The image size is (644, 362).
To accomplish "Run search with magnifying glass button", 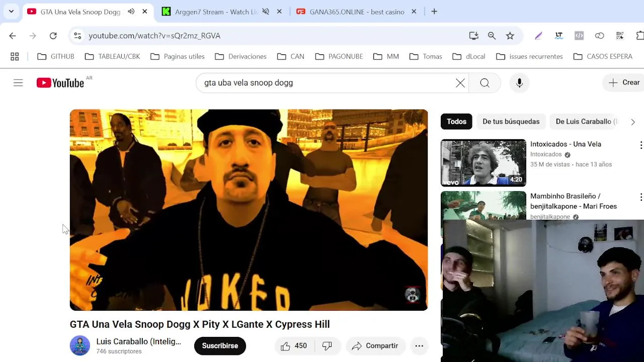I will point(485,83).
